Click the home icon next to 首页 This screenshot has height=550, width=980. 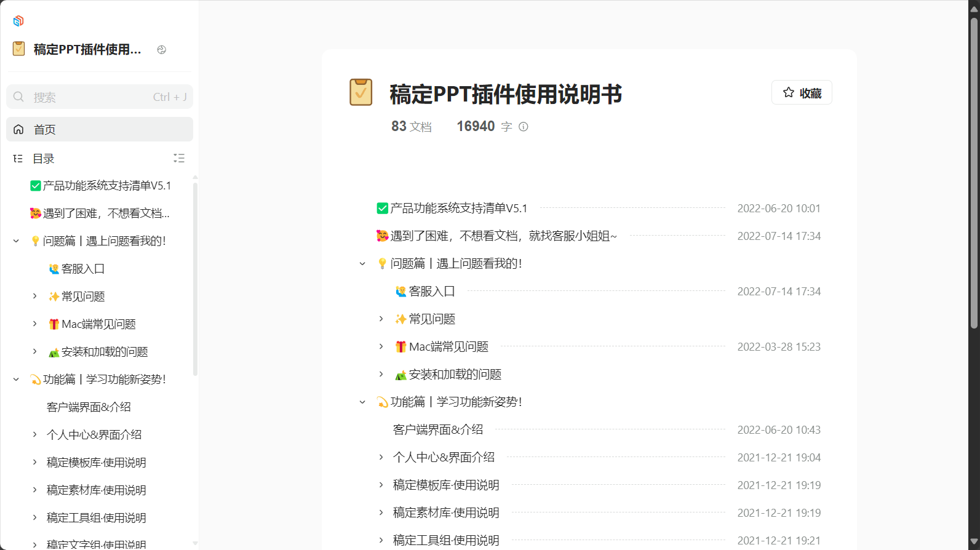18,129
